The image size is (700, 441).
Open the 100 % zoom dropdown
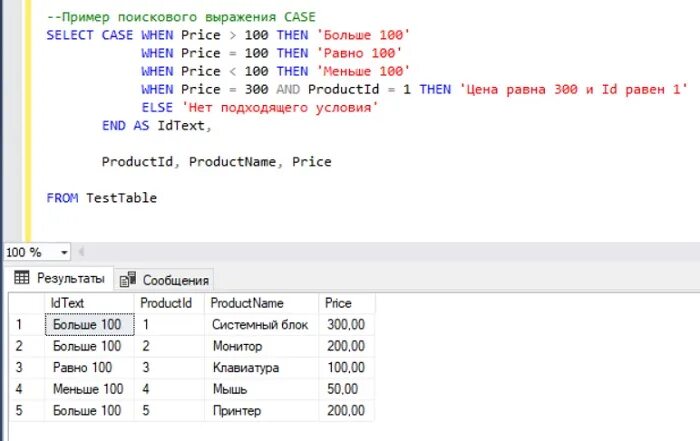[64, 253]
